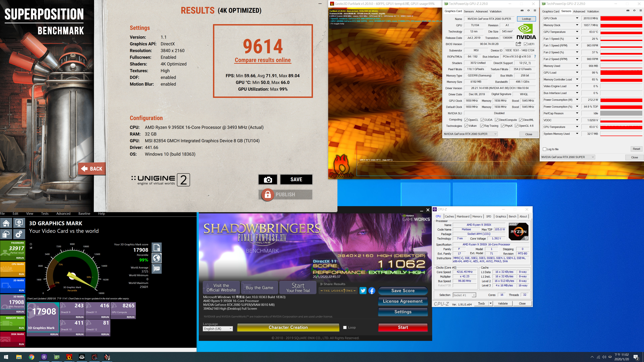Click GPU-Z Graphics Card window refresh icon
The height and width of the screenshot is (362, 644).
528,11
